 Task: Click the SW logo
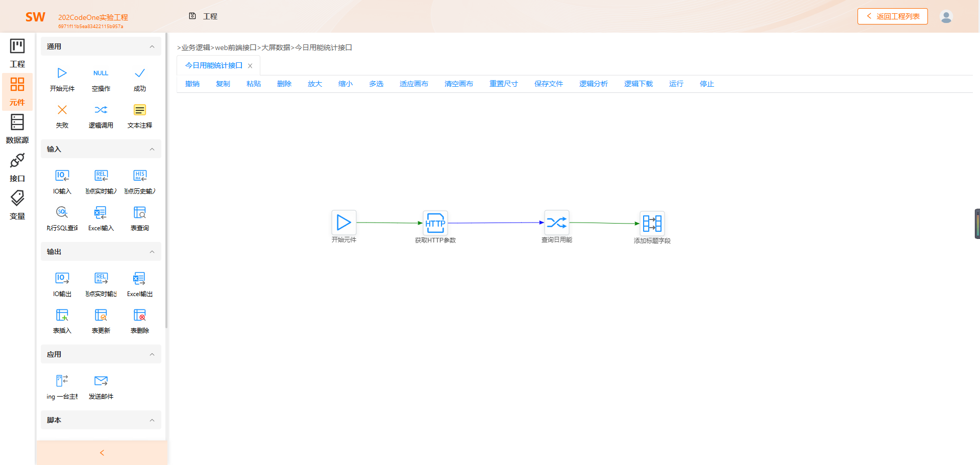tap(35, 17)
